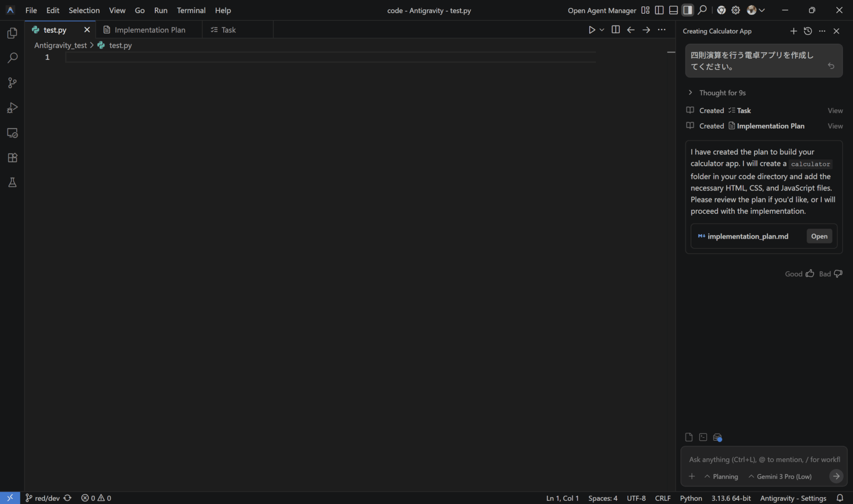Open the conversation history clock icon
This screenshot has height=504, width=853.
point(808,31)
